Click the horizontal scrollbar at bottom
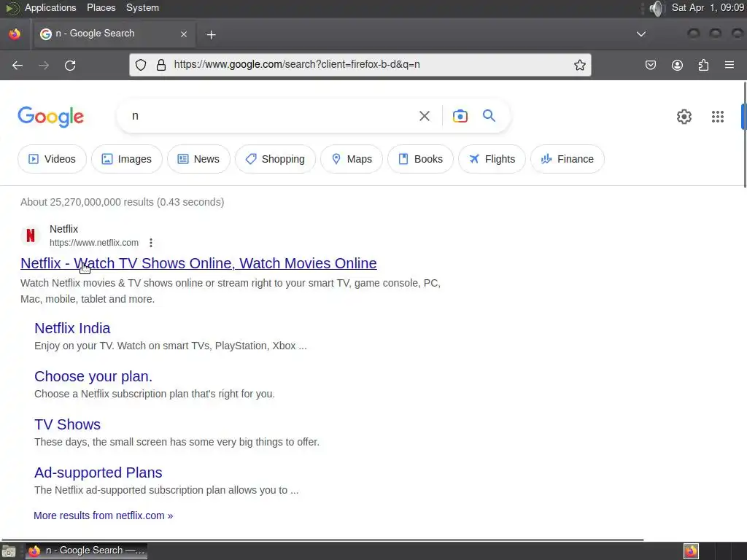Screen dimensions: 747x560 (x=322, y=540)
